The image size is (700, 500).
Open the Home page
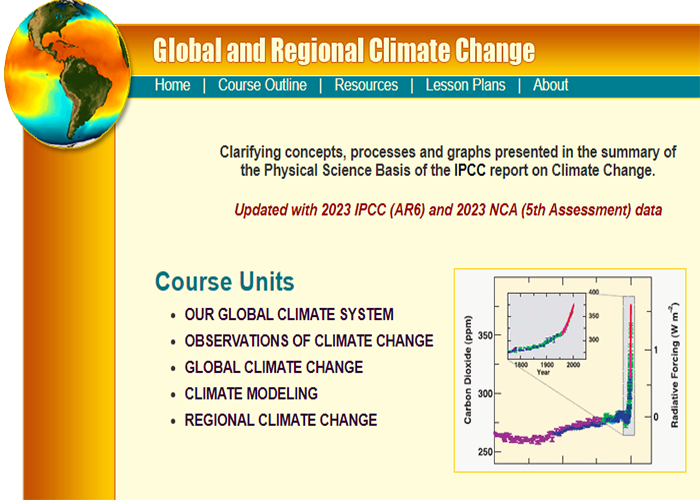coord(172,85)
